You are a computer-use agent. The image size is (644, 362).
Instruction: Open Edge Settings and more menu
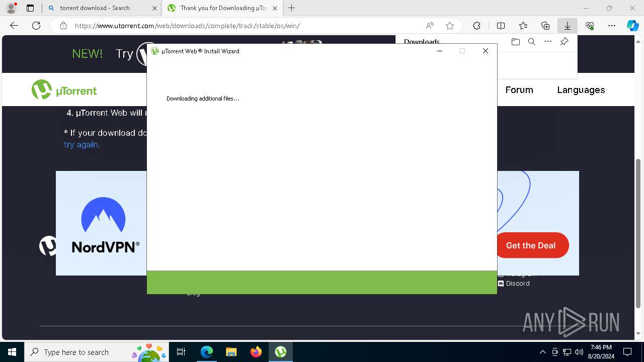point(612,26)
